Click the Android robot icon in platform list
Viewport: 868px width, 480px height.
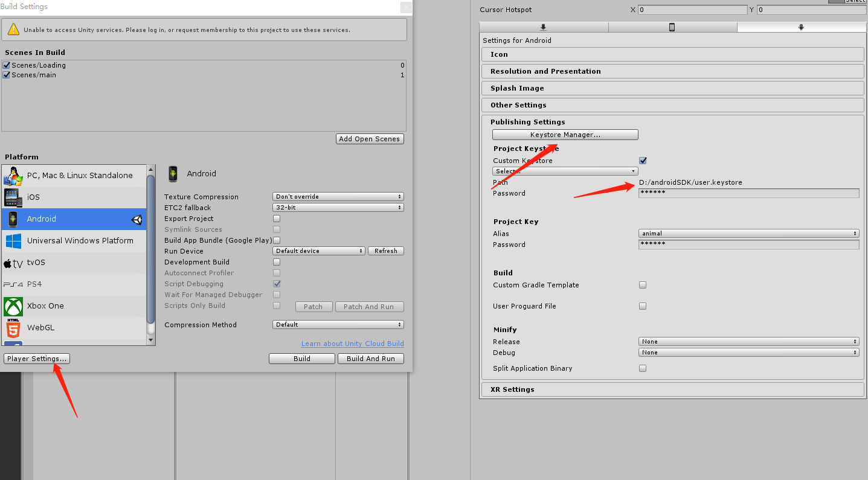pos(13,219)
